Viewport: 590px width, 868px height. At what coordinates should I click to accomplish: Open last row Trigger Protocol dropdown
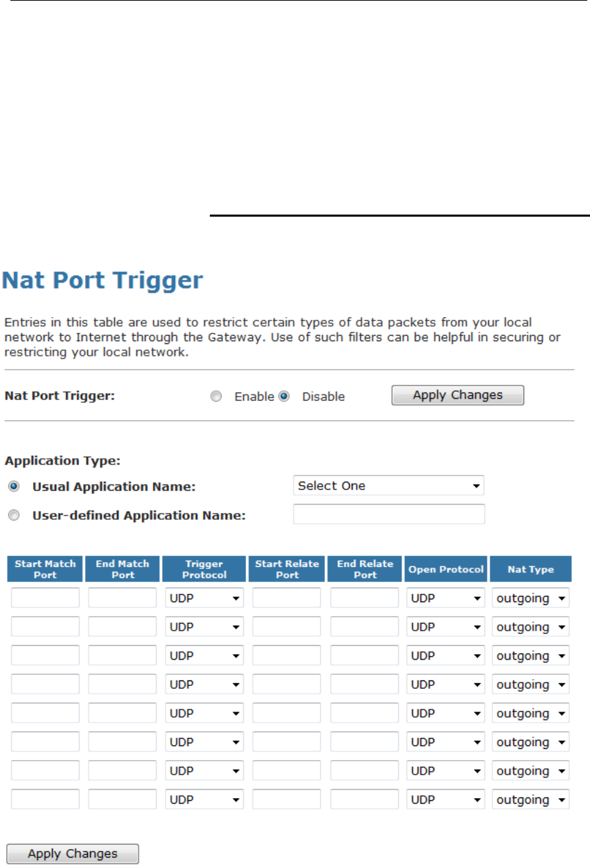tap(204, 800)
